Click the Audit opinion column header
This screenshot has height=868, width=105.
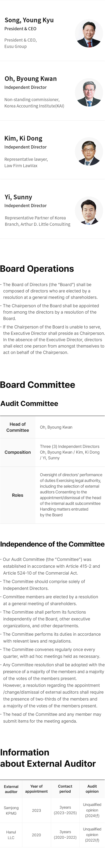point(92,789)
